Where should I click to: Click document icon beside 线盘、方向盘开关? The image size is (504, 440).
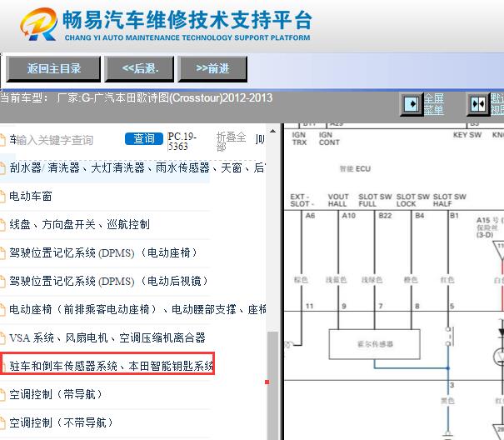point(2,225)
